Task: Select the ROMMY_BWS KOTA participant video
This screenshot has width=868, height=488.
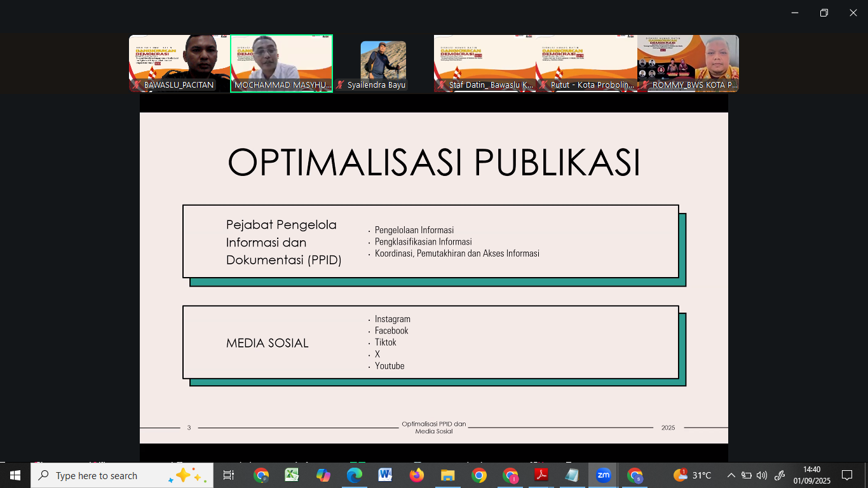Action: pos(688,64)
